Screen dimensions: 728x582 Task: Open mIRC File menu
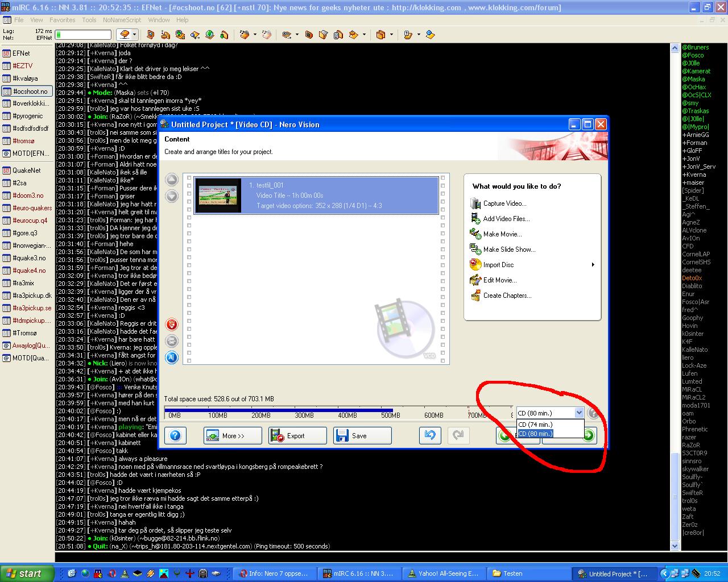coord(19,20)
